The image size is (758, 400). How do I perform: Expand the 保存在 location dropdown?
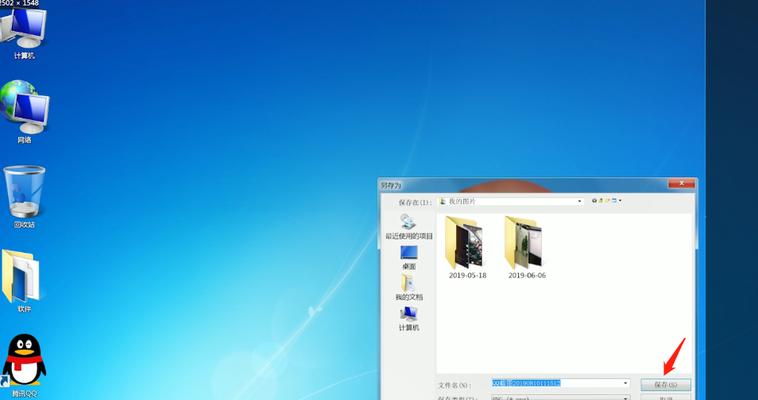coord(580,201)
